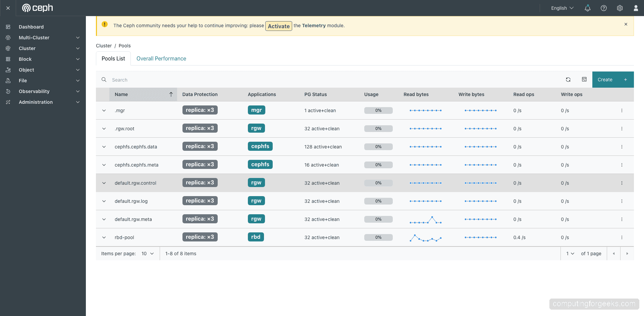Activate the Telemetry module
The image size is (644, 316).
click(x=278, y=26)
